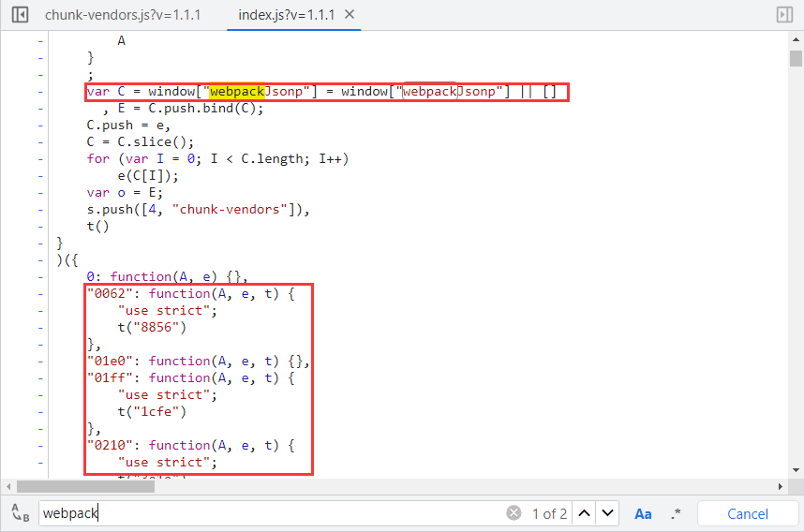Clear the webpack search text
This screenshot has width=804, height=532.
click(514, 513)
